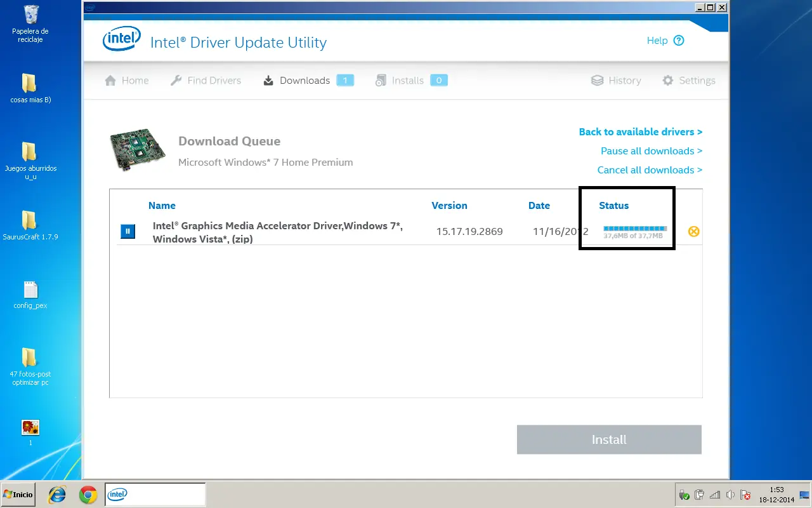812x508 pixels.
Task: Click the '37,6MB of 37,7MB' size text
Action: click(x=633, y=236)
